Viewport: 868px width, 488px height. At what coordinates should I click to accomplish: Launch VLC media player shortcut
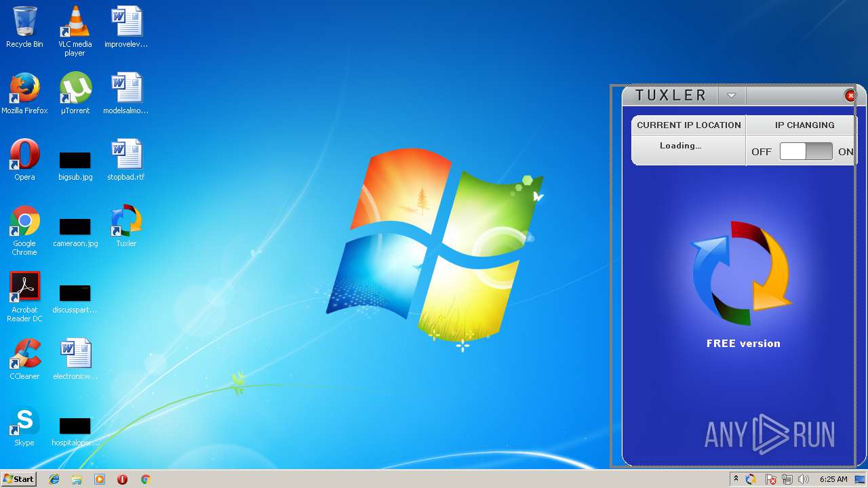point(75,30)
